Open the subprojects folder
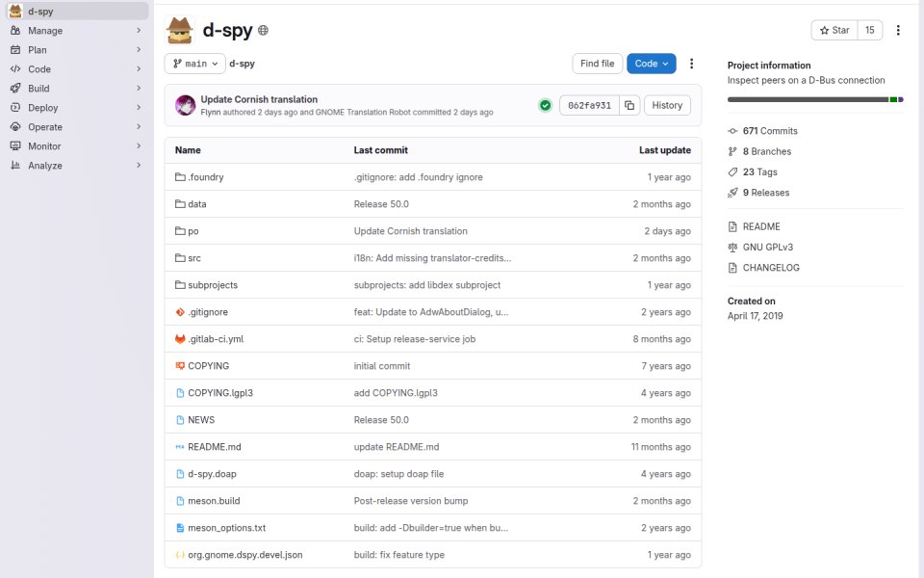924x578 pixels. point(213,285)
